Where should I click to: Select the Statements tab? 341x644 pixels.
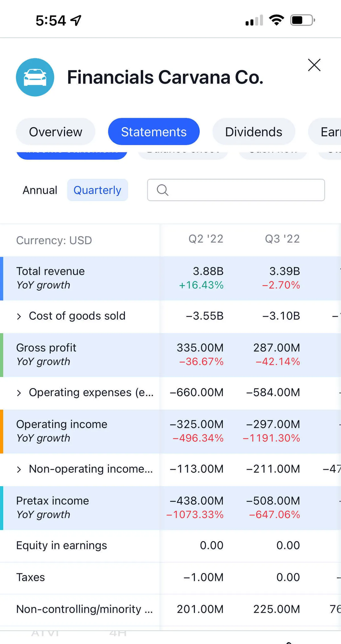(x=153, y=132)
